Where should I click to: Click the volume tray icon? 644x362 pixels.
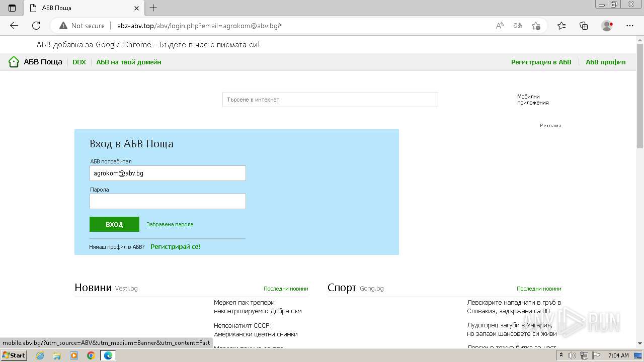click(572, 355)
